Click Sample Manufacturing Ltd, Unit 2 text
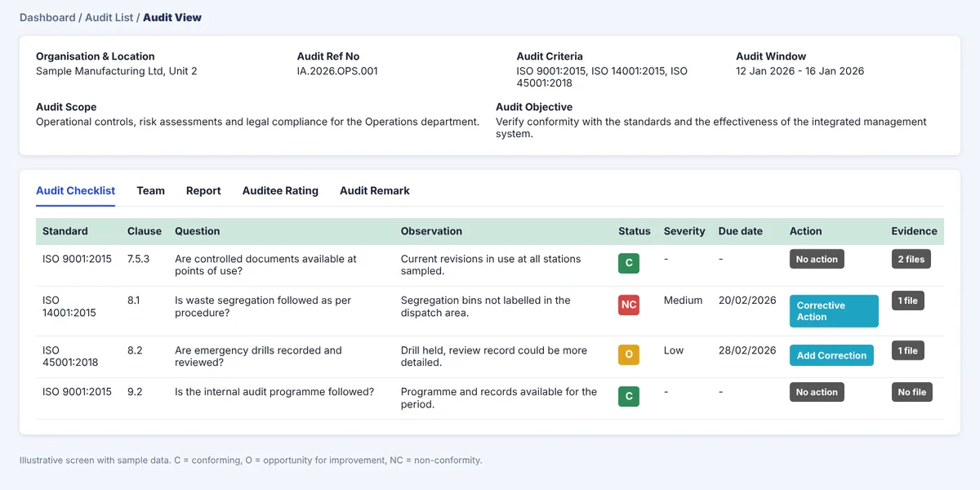This screenshot has height=490, width=980. coord(117,71)
